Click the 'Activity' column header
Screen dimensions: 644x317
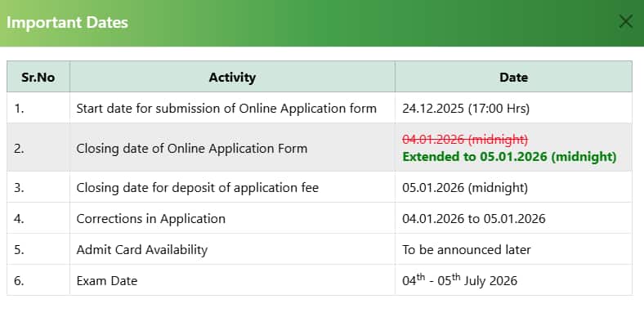point(232,77)
